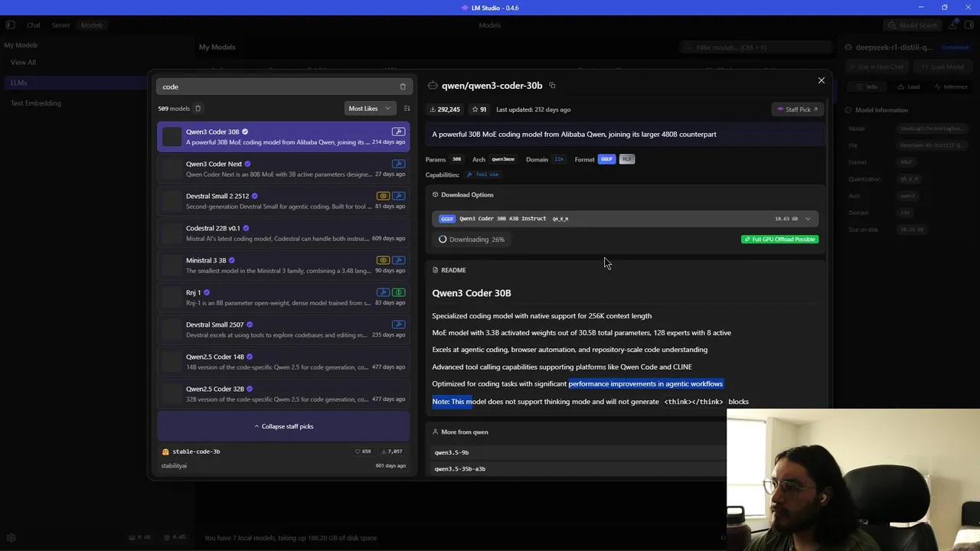Click Full GPU Offload Possible badge
980x551 pixels.
pos(779,240)
